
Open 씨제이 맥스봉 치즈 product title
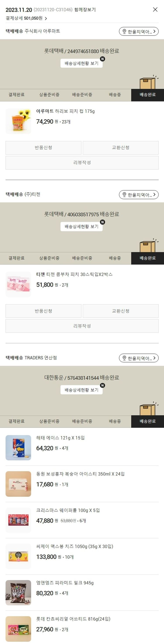pyautogui.click(x=75, y=546)
